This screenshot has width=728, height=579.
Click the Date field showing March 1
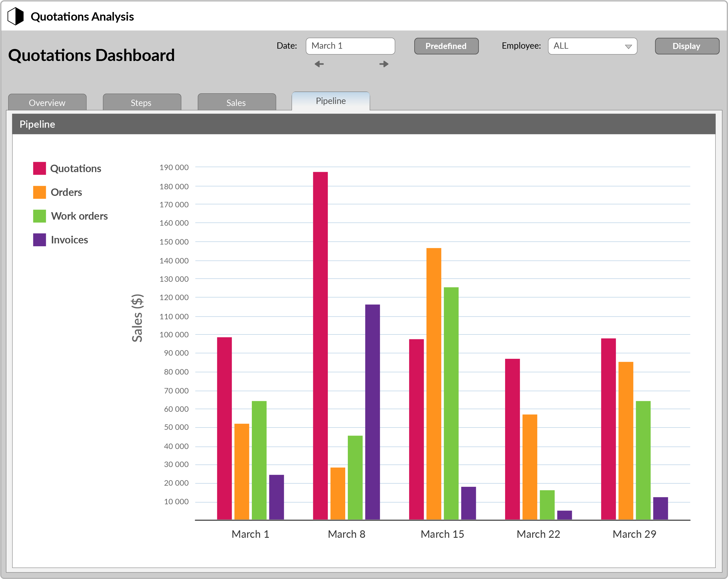pos(350,46)
